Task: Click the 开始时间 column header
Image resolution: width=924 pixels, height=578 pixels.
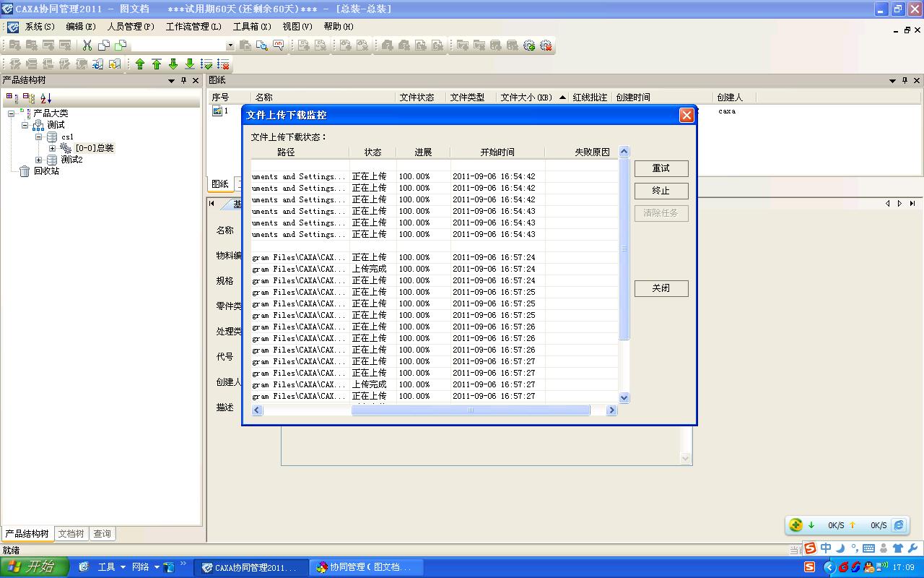Action: (x=497, y=152)
